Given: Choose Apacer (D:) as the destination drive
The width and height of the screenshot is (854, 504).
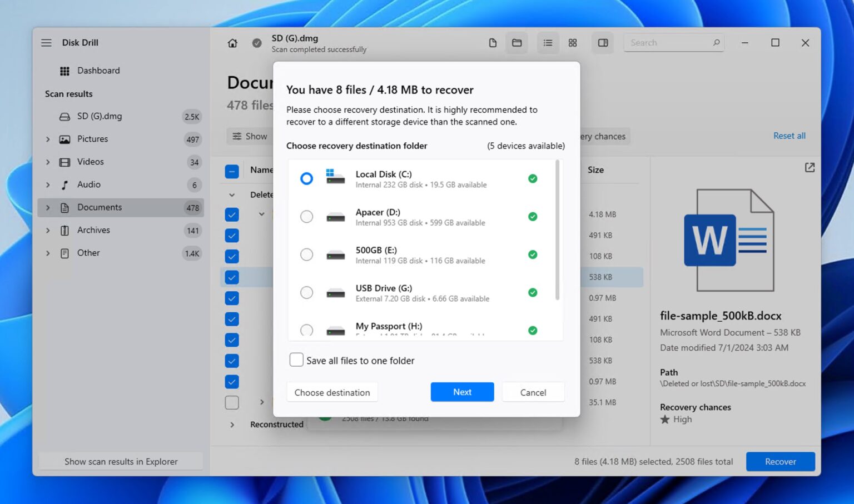Looking at the screenshot, I should (x=306, y=216).
